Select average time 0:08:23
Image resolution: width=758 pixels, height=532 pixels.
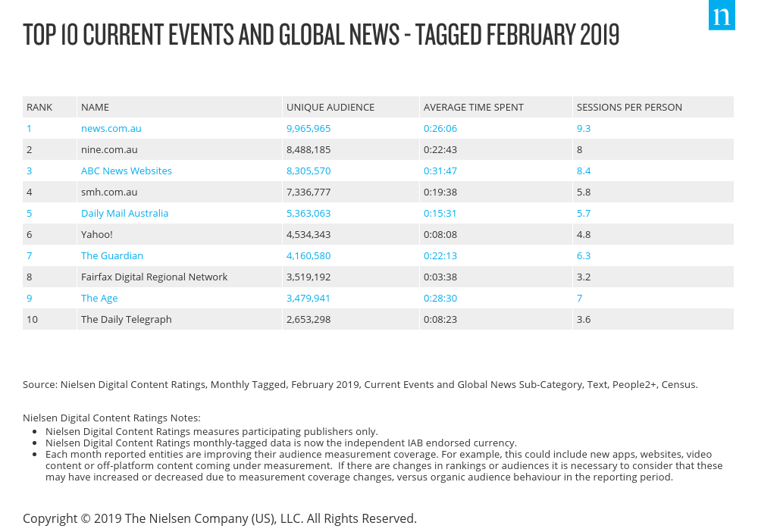pyautogui.click(x=440, y=320)
